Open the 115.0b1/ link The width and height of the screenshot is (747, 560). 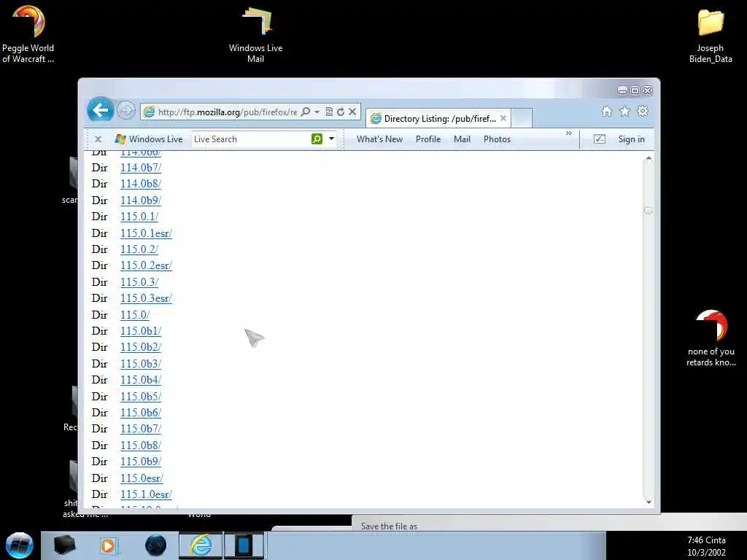click(x=141, y=331)
